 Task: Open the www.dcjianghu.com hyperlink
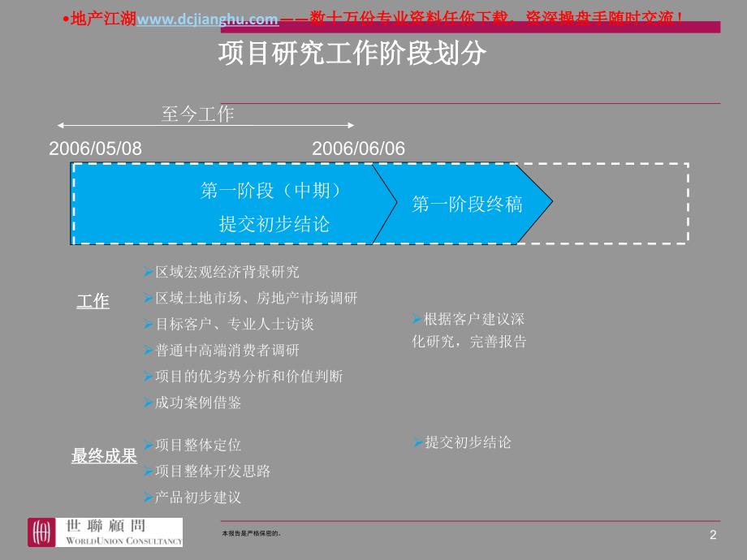click(x=207, y=19)
